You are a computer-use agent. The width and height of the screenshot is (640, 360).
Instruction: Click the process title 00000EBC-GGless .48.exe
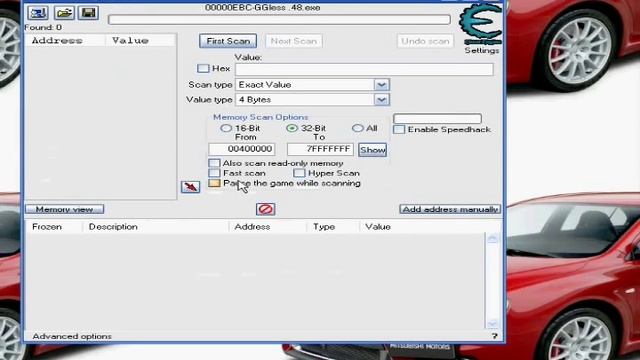click(x=262, y=7)
